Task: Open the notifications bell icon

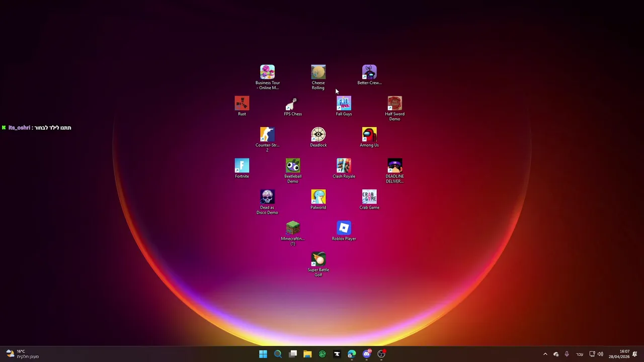Action: [x=635, y=354]
